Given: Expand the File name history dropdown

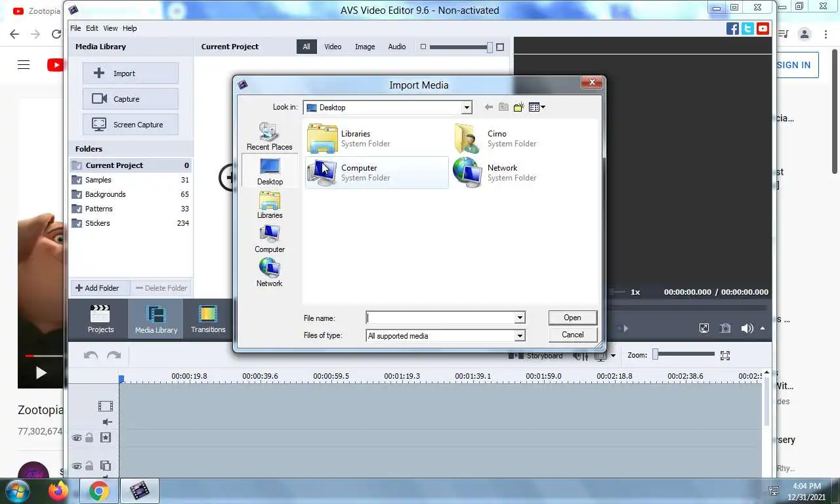Looking at the screenshot, I should coord(520,318).
